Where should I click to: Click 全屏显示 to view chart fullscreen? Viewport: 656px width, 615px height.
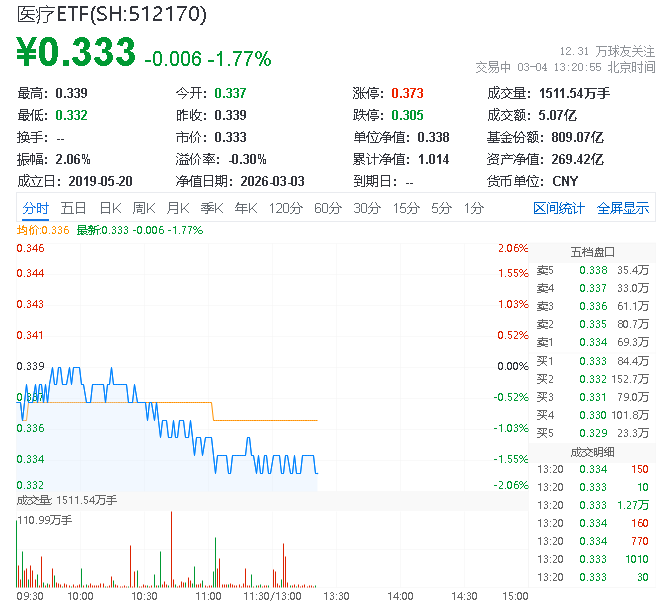pos(623,208)
